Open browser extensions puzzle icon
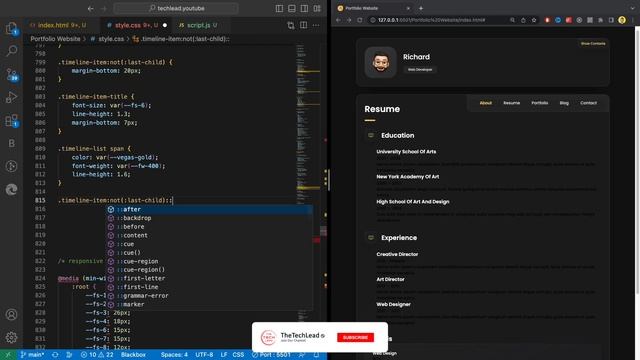 600,20
